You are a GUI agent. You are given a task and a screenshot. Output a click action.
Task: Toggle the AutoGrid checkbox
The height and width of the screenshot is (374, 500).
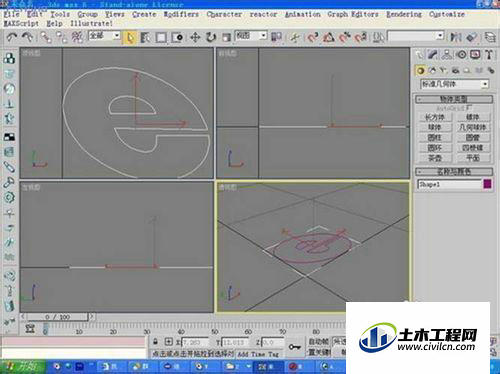[454, 108]
